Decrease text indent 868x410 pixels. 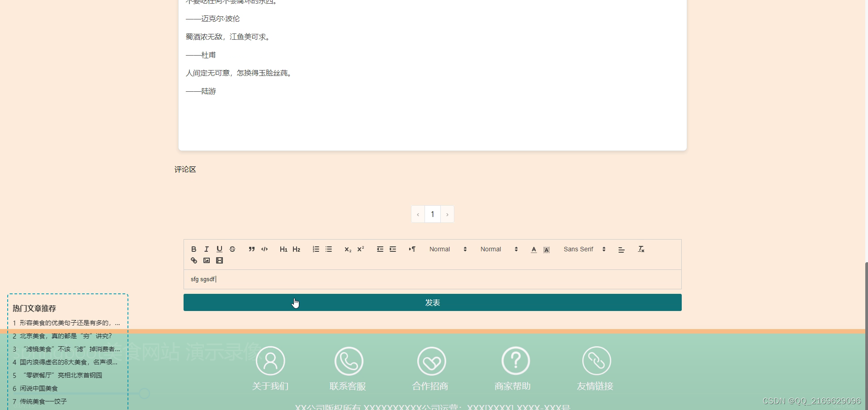pos(380,249)
